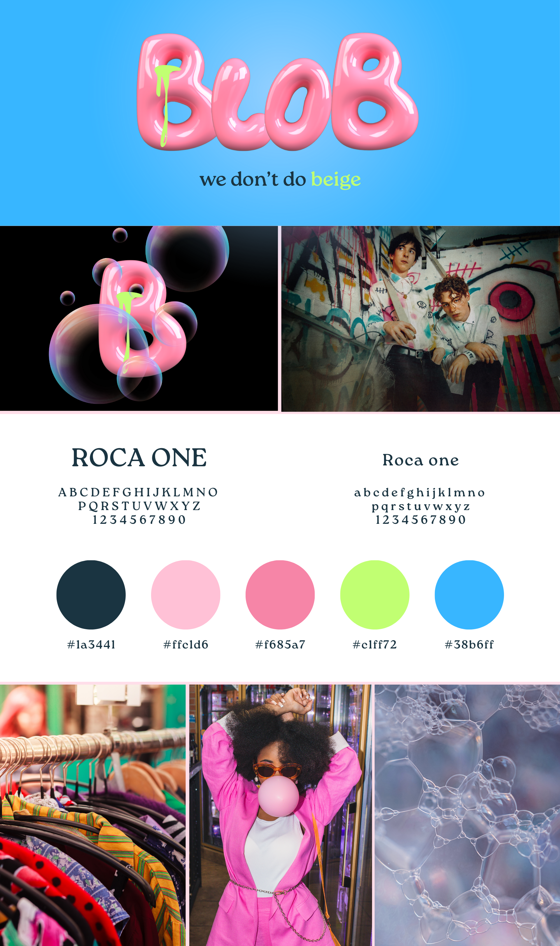This screenshot has height=946, width=560.
Task: Click the green word 'beige' in tagline
Action: click(x=336, y=180)
